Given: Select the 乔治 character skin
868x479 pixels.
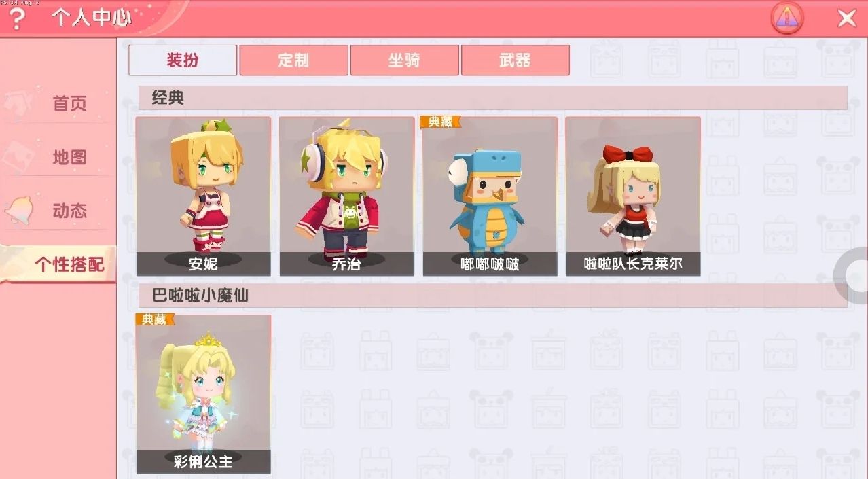Looking at the screenshot, I should pos(346,196).
